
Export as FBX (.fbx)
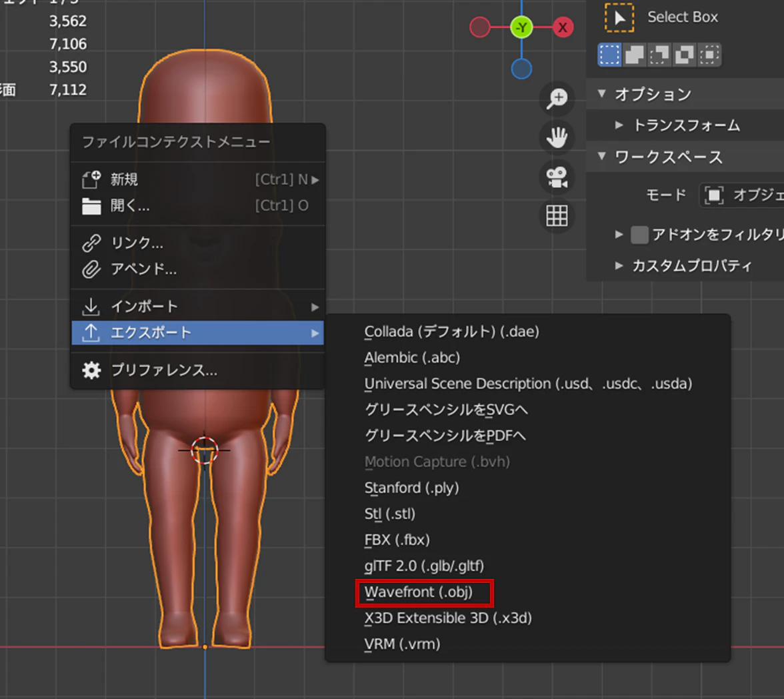click(x=528, y=540)
